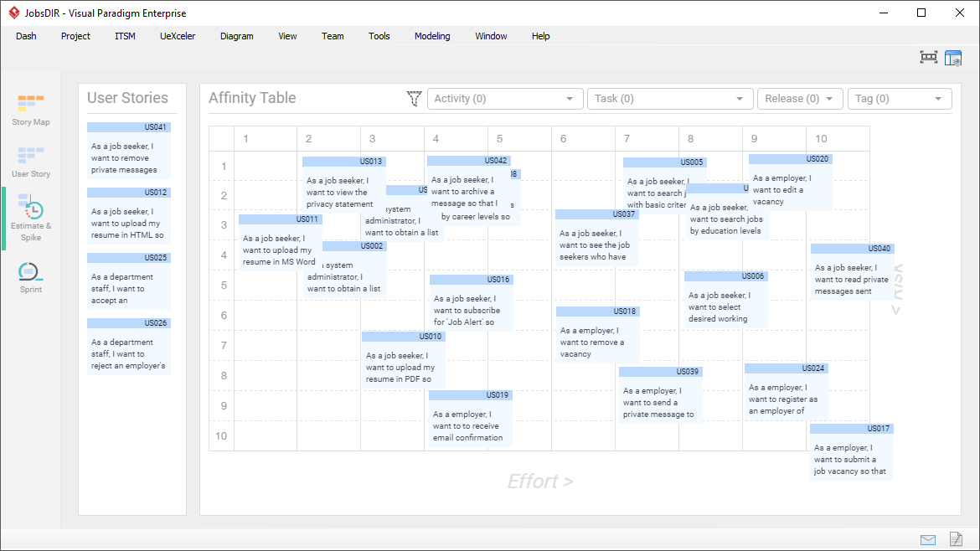Image resolution: width=980 pixels, height=551 pixels.
Task: Open the document log icon at bottom right
Action: point(956,539)
